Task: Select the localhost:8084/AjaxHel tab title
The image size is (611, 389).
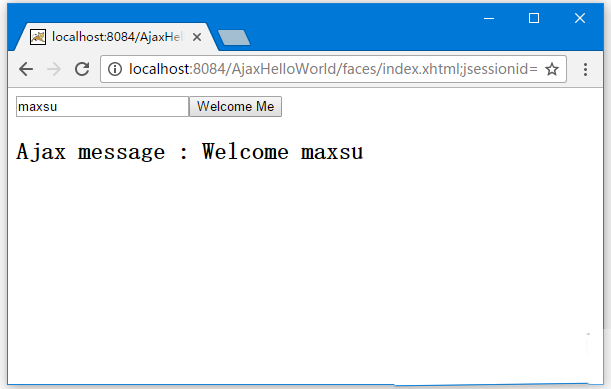Action: click(117, 37)
